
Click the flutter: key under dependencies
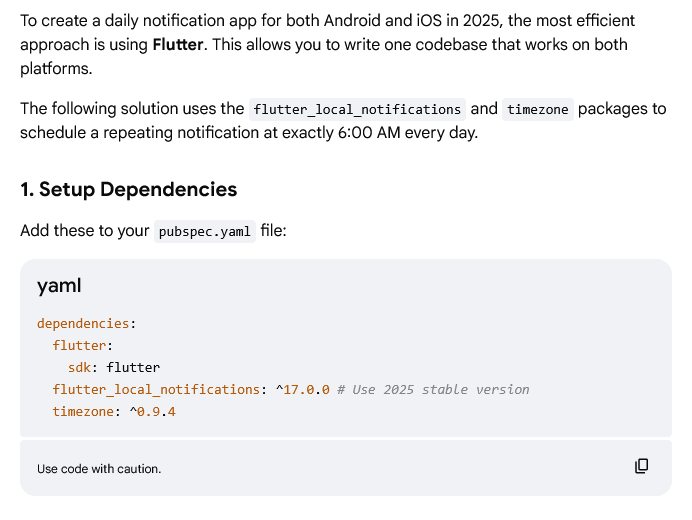pos(83,346)
